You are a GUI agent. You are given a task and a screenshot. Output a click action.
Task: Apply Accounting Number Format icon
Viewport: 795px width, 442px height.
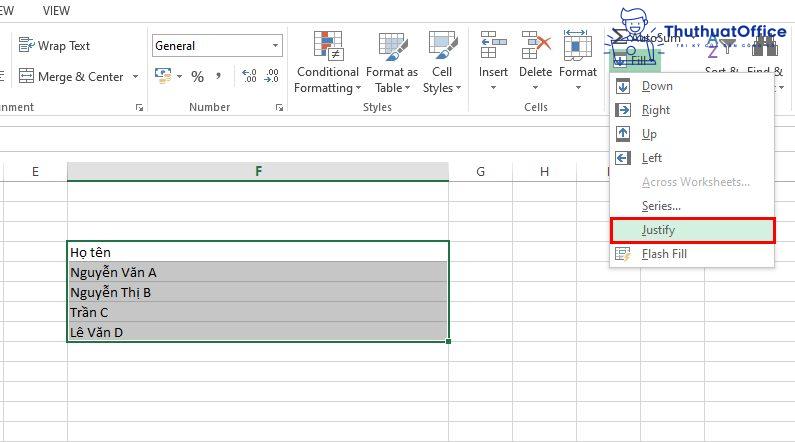[x=163, y=76]
